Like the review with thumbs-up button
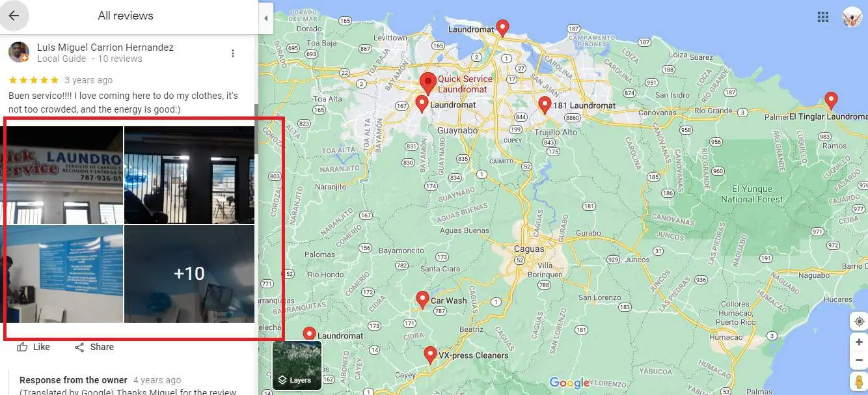This screenshot has height=395, width=868. [x=33, y=347]
